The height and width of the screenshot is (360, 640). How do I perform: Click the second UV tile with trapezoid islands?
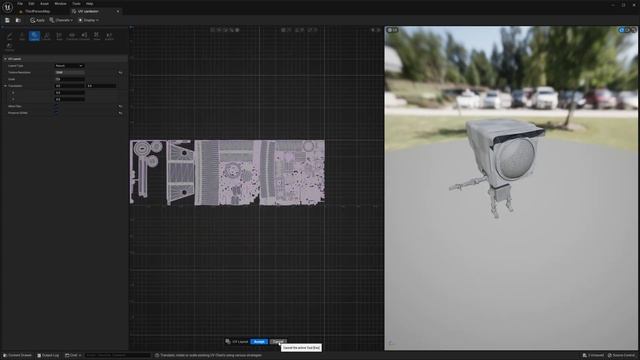(180, 172)
